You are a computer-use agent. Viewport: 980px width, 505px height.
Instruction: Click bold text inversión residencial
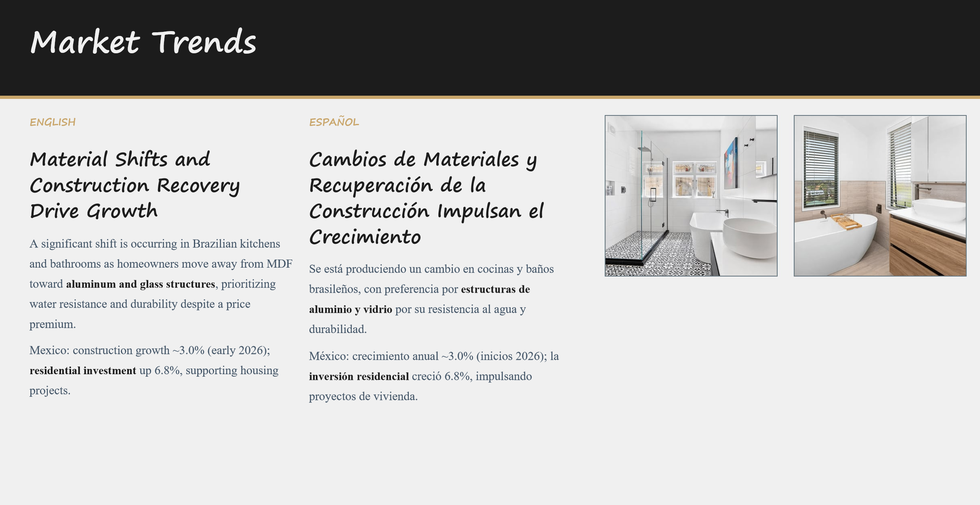tap(359, 377)
